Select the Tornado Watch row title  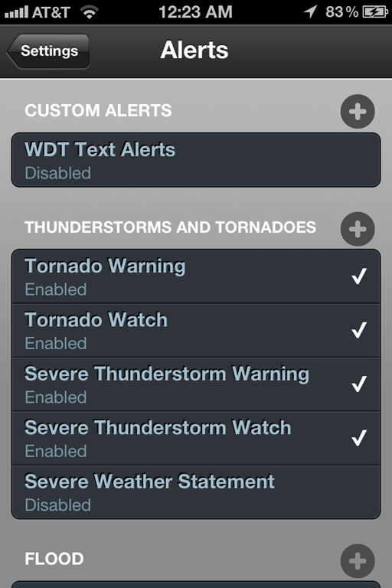(x=96, y=320)
